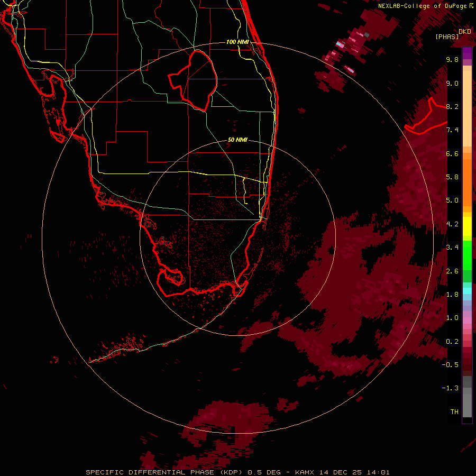The width and height of the screenshot is (476, 476).
Task: Click the 4.2 scale value
Action: pos(452,224)
